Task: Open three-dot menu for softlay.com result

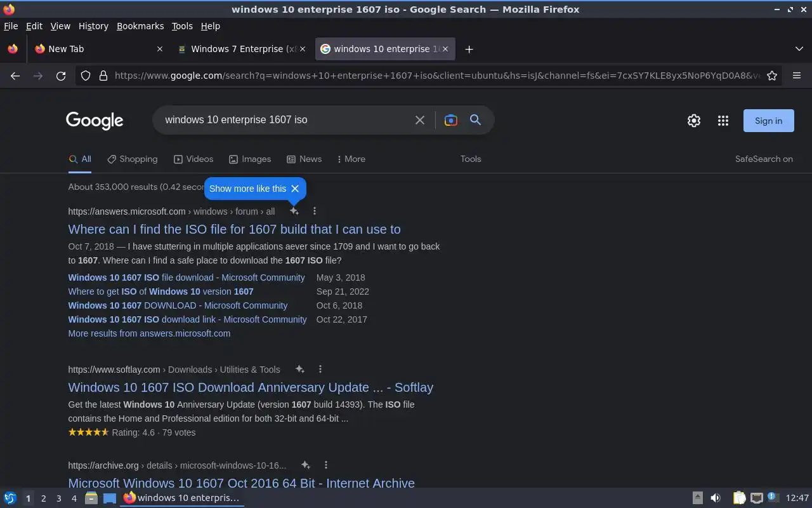Action: tap(320, 369)
